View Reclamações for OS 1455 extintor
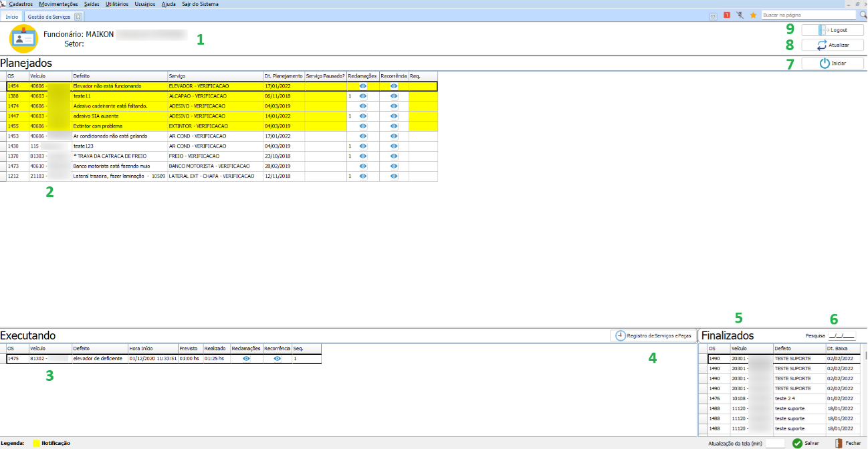This screenshot has height=449, width=868. click(x=363, y=126)
